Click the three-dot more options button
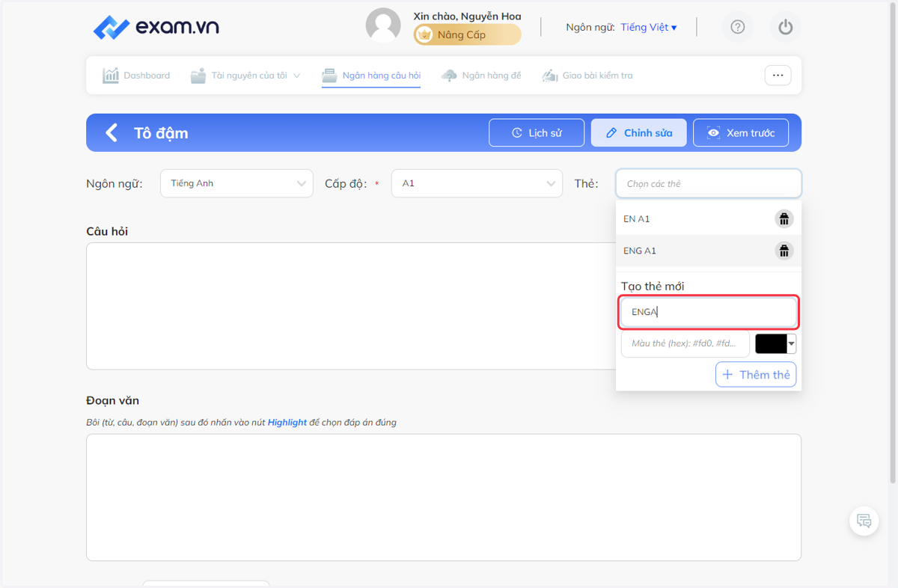 pos(778,76)
